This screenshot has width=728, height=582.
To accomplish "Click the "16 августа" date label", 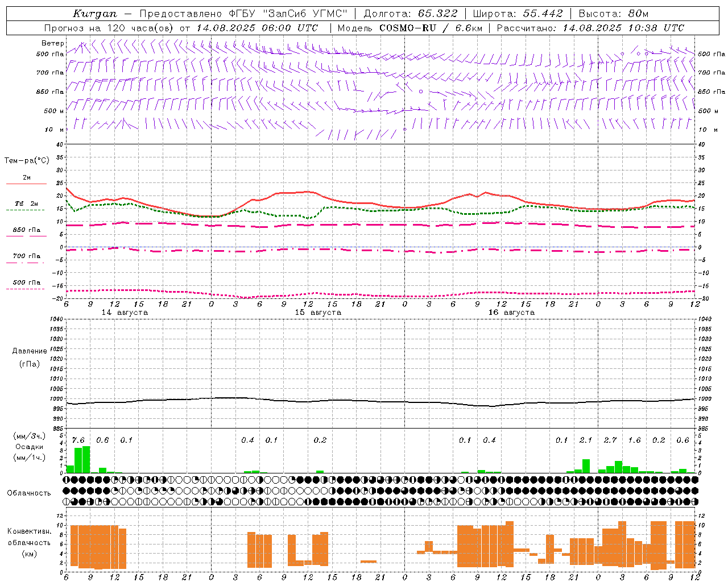I will (x=511, y=313).
